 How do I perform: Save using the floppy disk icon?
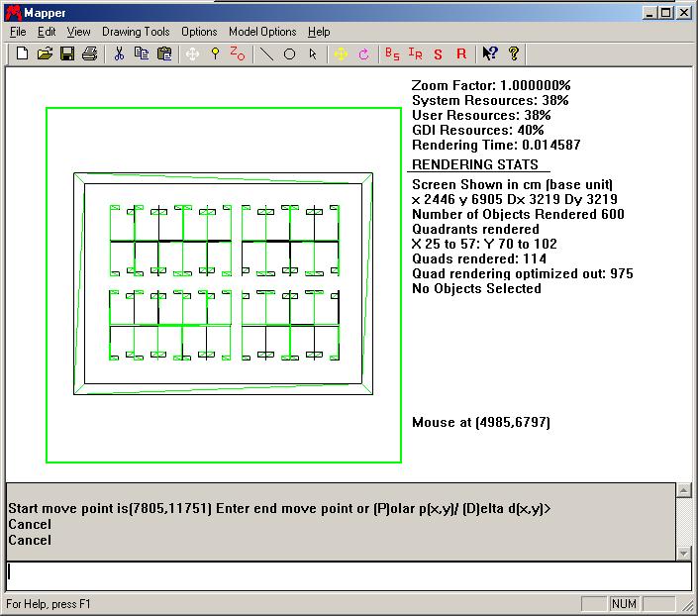[67, 53]
